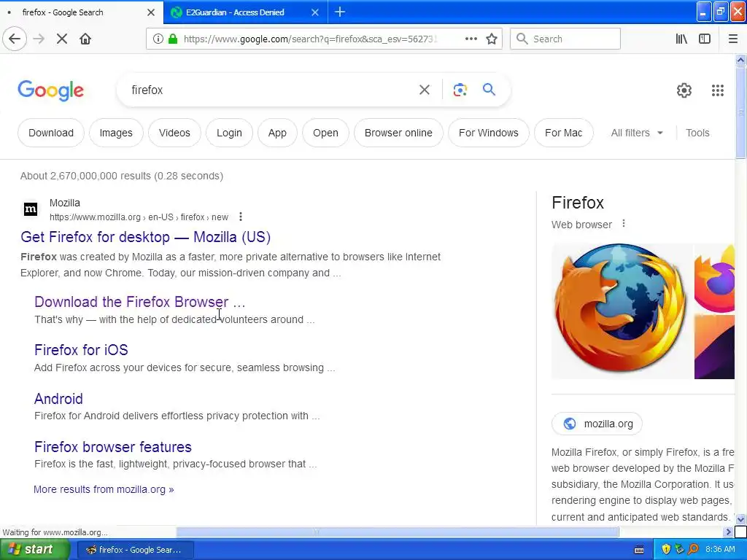The width and height of the screenshot is (747, 560).
Task: Switch to the E2Guardian - Access Denied tab
Action: click(243, 12)
